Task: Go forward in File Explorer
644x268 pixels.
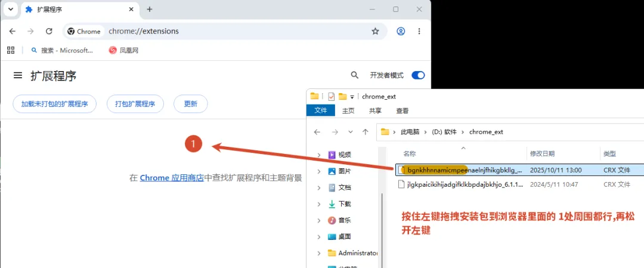Action: [x=335, y=132]
